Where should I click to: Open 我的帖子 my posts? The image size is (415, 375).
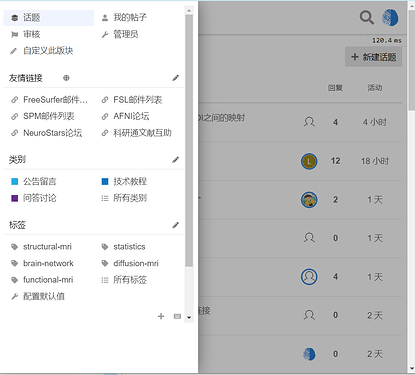click(124, 18)
